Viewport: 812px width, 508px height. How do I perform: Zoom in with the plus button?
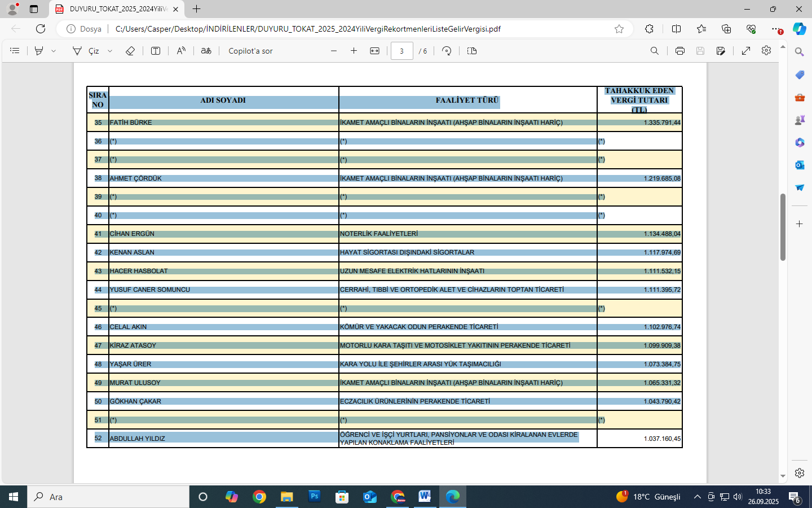pos(354,51)
